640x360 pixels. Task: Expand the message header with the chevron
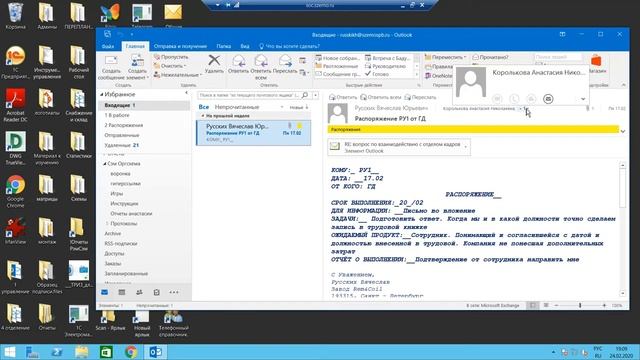[x=623, y=131]
